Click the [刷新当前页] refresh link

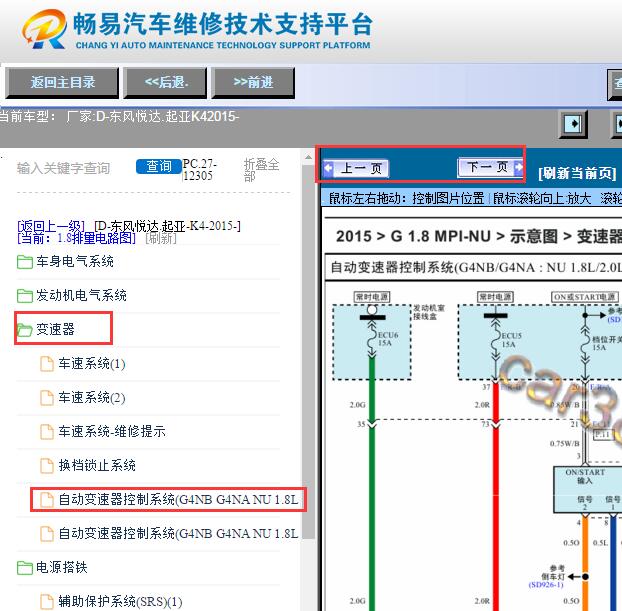pyautogui.click(x=577, y=173)
